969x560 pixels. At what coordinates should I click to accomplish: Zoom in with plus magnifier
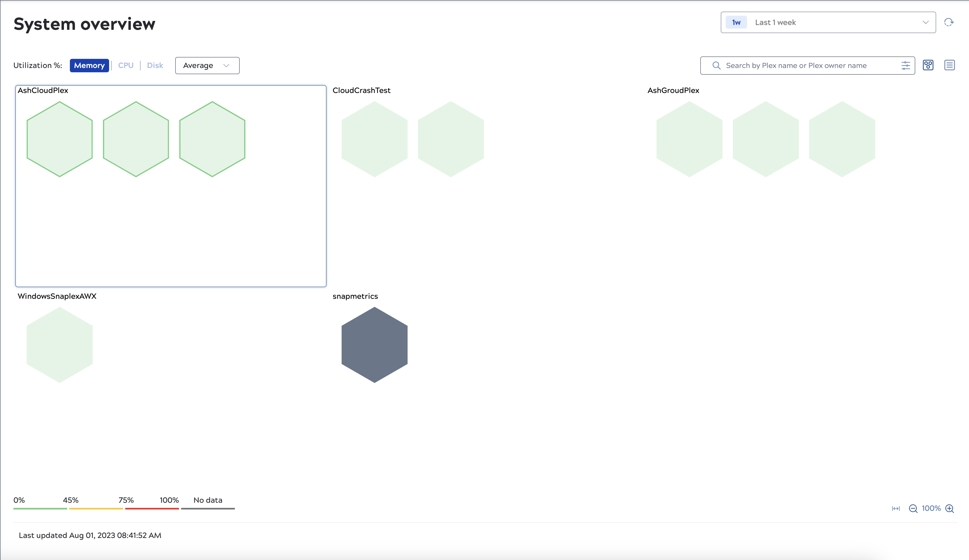(949, 508)
